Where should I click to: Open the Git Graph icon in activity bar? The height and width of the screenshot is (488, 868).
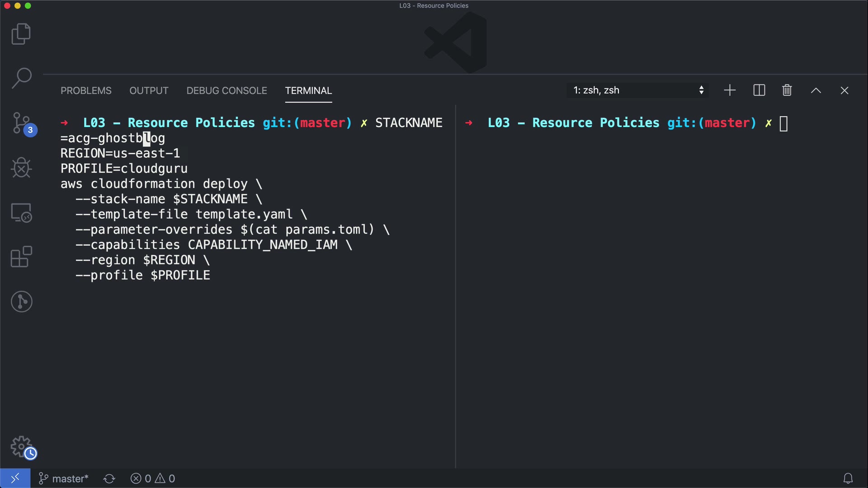tap(21, 301)
